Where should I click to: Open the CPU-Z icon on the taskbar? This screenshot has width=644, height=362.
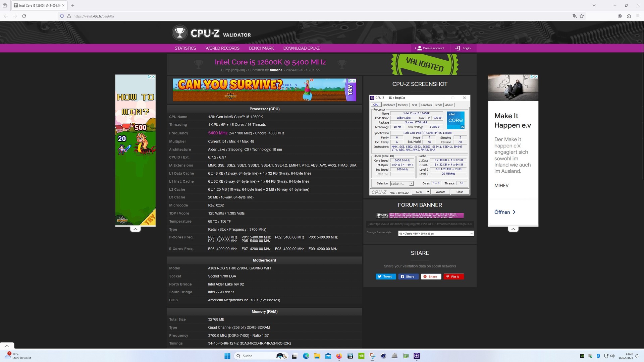pos(417,356)
